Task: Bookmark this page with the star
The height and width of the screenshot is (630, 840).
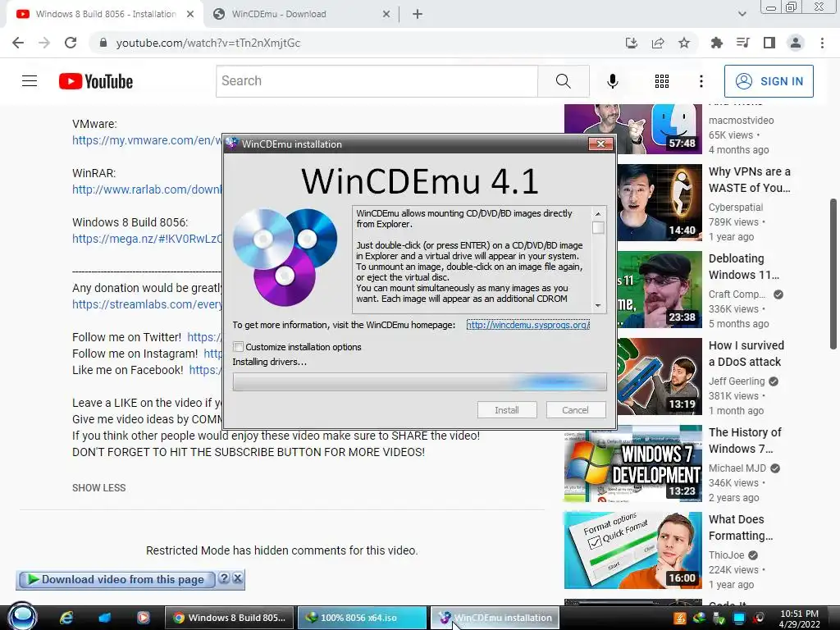Action: point(684,43)
